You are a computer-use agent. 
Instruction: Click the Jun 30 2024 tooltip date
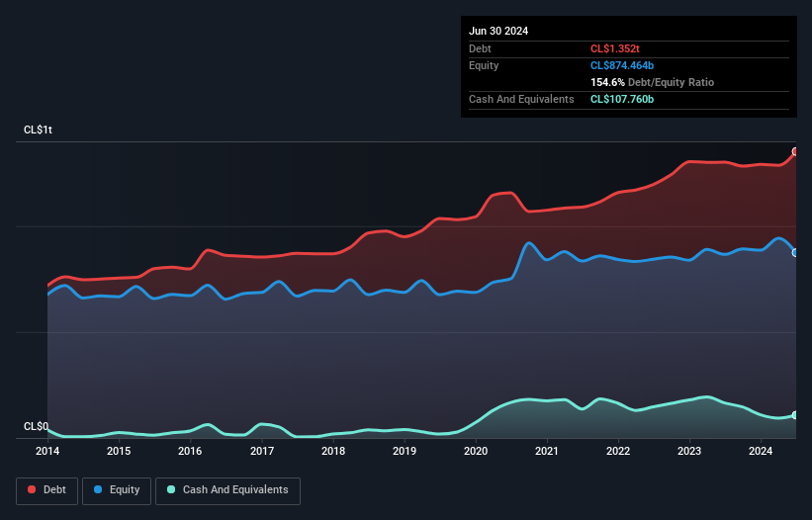498,31
